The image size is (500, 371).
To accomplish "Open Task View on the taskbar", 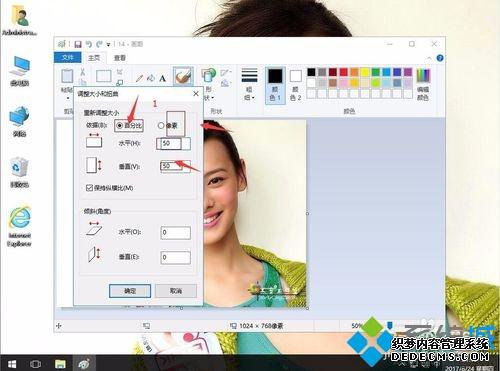I will 35,363.
